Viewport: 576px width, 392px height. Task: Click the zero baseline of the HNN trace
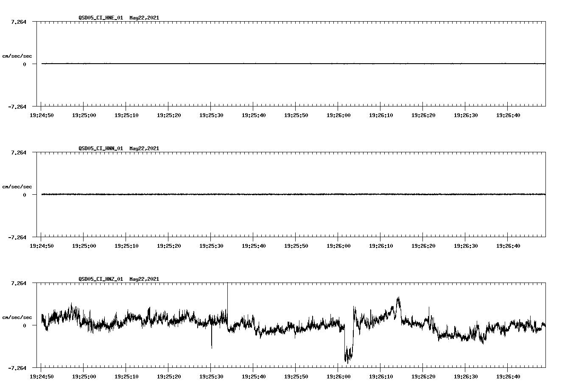click(x=254, y=194)
